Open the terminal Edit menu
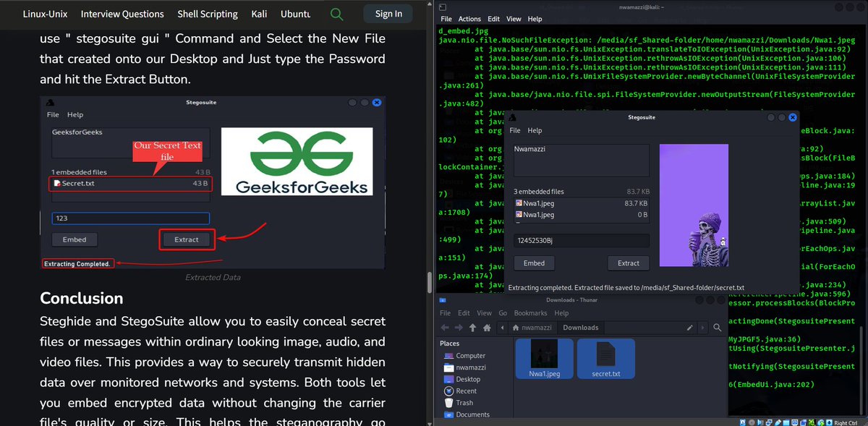 pos(493,19)
